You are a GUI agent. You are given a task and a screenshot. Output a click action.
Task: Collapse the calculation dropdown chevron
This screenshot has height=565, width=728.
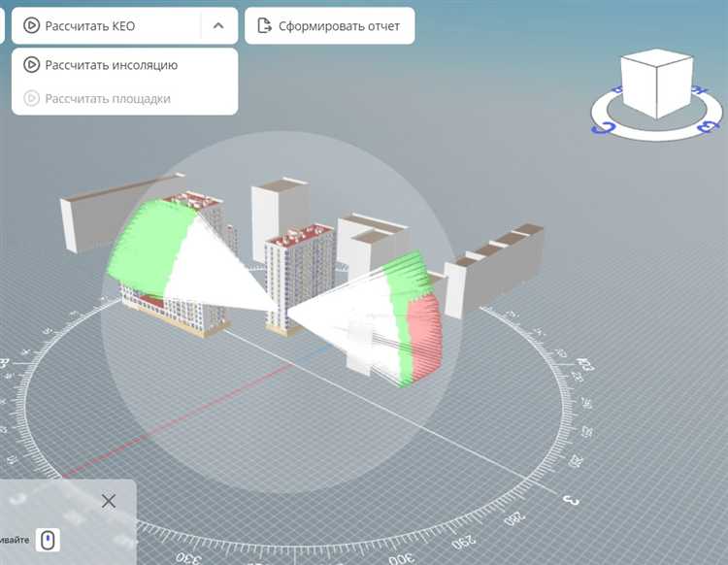click(x=218, y=26)
